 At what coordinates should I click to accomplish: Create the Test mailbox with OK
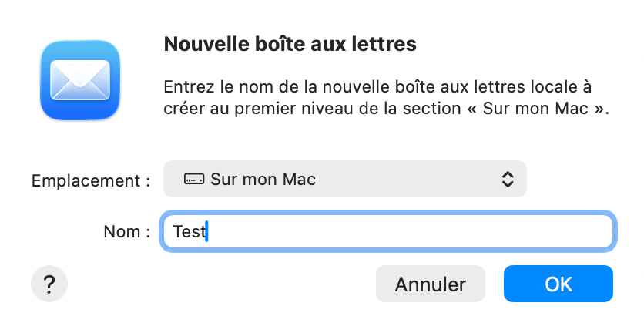pyautogui.click(x=558, y=284)
